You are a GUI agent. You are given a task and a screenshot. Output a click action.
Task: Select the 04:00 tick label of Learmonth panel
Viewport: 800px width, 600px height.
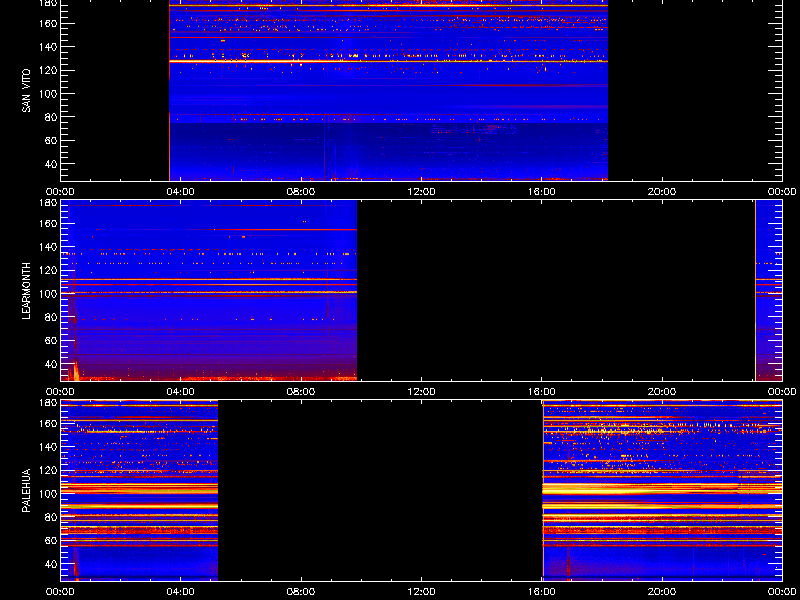181,392
